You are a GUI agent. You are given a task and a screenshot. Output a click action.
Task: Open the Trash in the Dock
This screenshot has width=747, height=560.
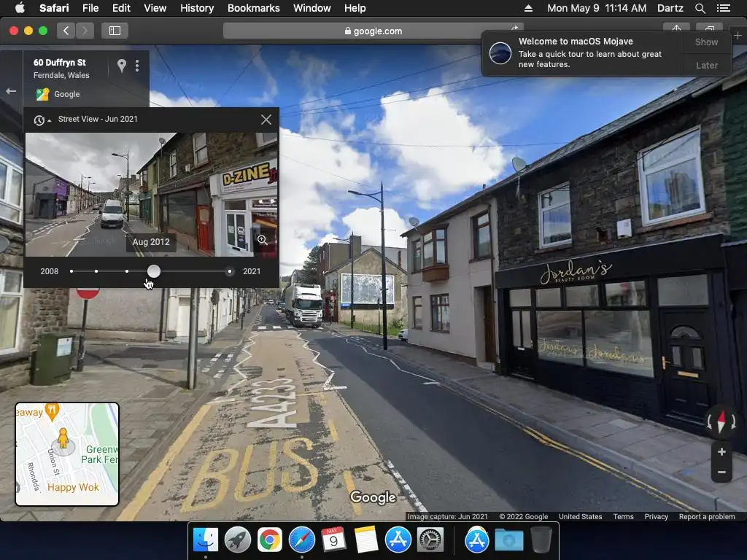tap(541, 540)
